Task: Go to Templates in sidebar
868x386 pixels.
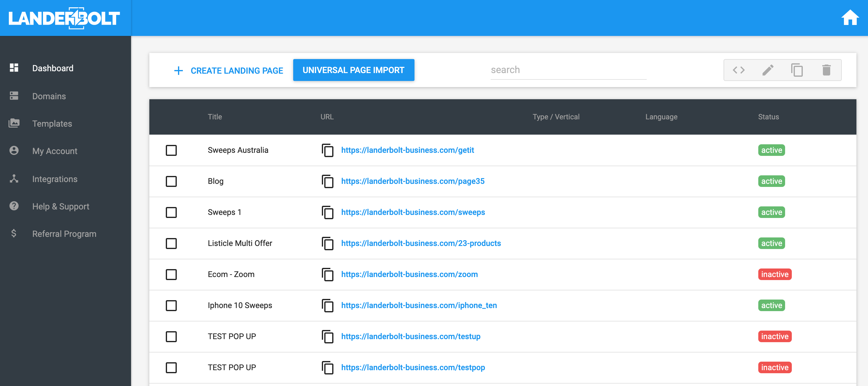Action: pyautogui.click(x=52, y=124)
